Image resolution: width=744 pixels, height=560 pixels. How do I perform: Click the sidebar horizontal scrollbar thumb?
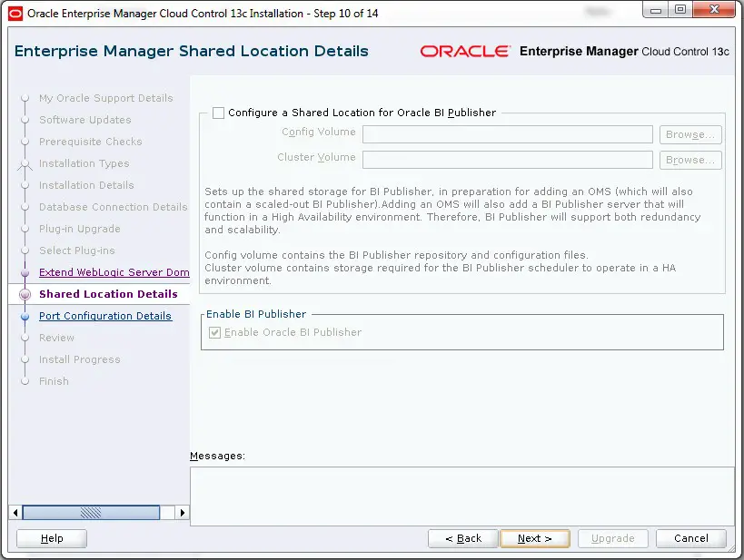[x=91, y=513]
